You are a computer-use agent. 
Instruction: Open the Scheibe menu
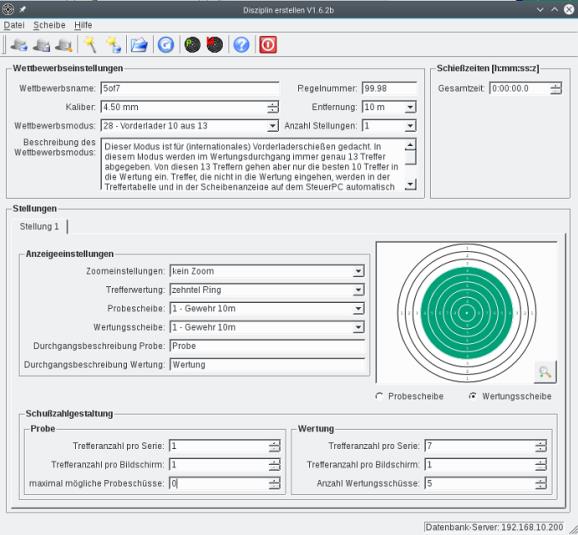pyautogui.click(x=49, y=25)
